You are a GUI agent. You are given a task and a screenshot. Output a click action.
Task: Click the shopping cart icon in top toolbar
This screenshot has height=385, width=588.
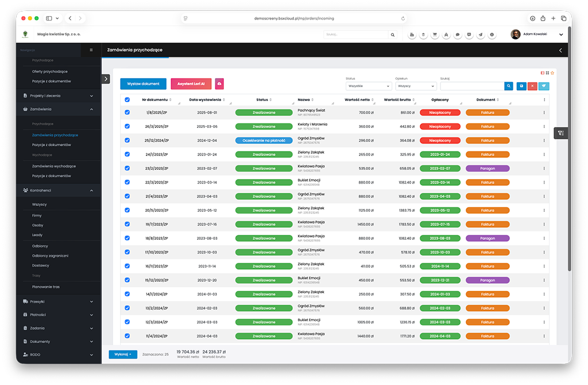(434, 35)
